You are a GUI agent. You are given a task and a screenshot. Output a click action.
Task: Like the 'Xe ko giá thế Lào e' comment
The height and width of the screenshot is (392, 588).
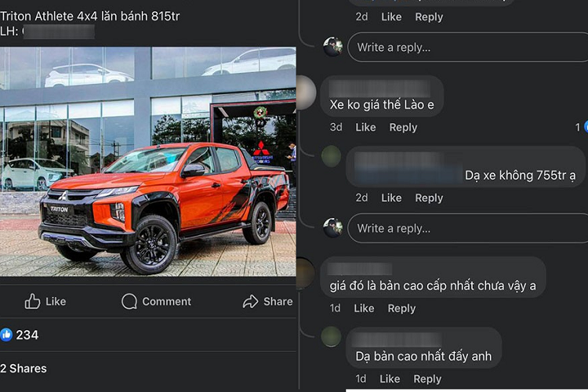(x=365, y=127)
